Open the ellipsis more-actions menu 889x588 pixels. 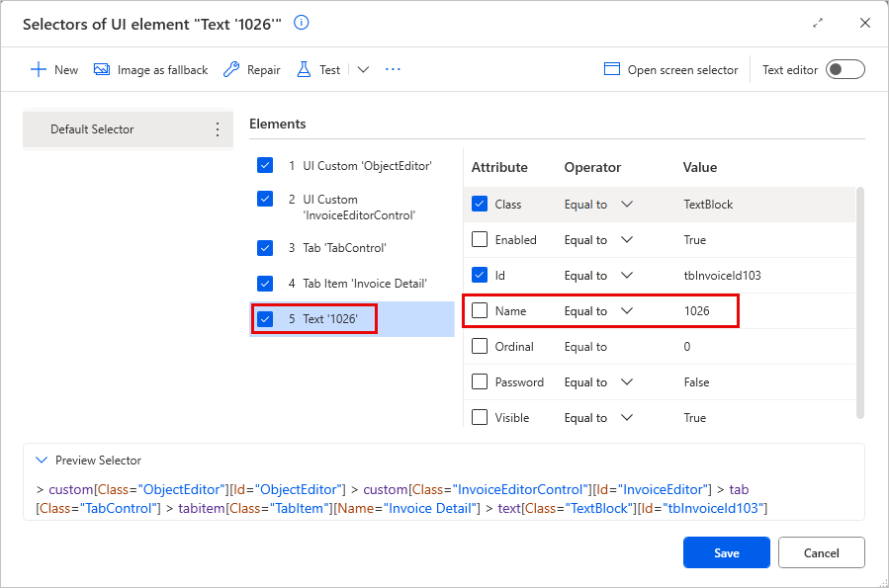point(392,69)
